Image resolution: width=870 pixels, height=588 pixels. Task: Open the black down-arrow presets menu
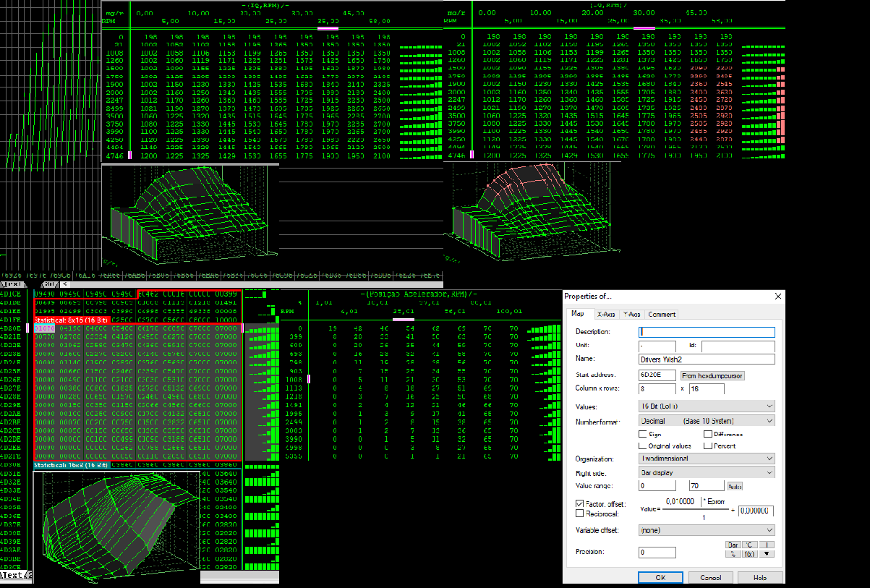(x=766, y=554)
